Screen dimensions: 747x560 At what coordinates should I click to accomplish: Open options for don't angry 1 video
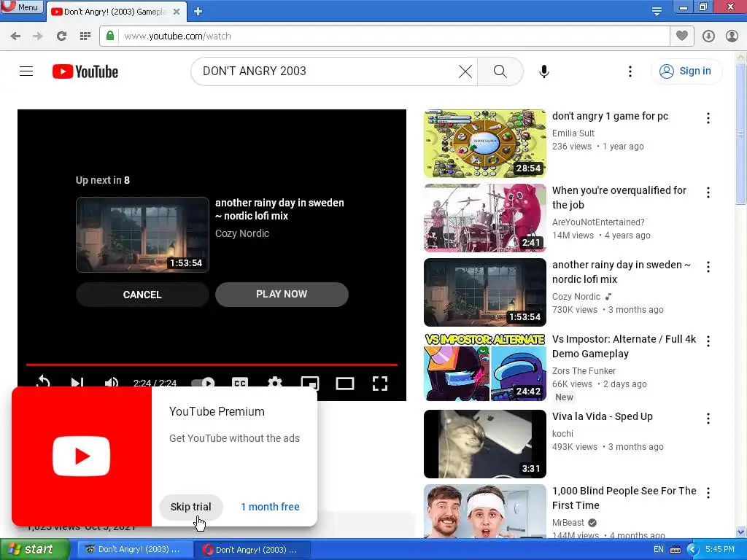pos(708,118)
